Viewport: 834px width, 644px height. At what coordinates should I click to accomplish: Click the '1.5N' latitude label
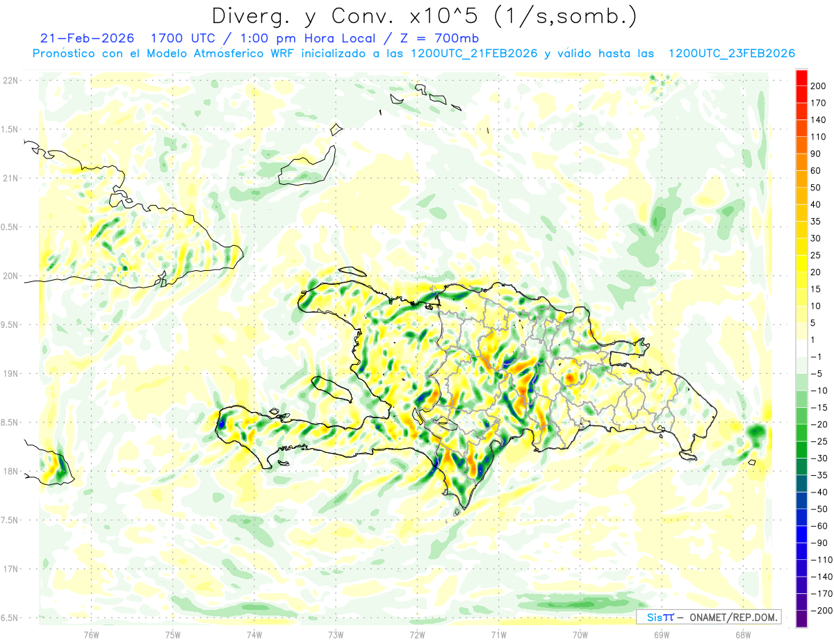point(10,129)
